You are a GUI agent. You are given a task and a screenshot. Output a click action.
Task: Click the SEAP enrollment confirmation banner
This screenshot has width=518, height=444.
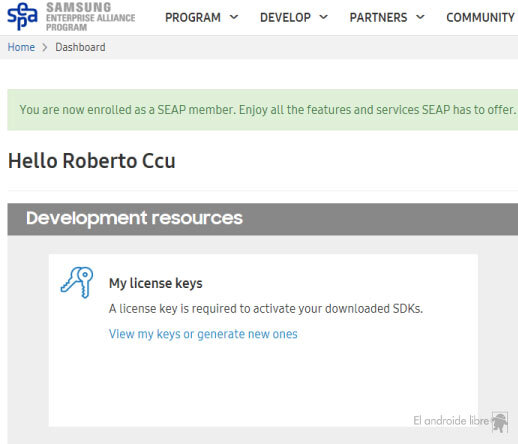click(x=263, y=110)
